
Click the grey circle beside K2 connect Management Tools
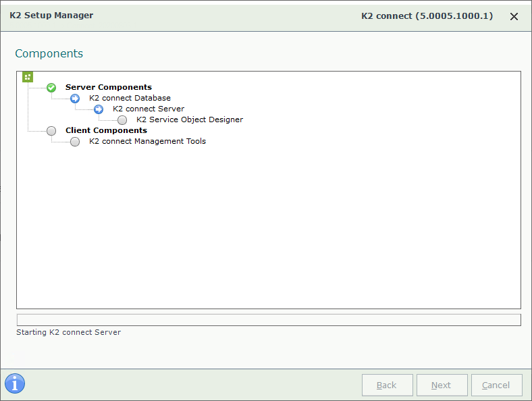(75, 142)
